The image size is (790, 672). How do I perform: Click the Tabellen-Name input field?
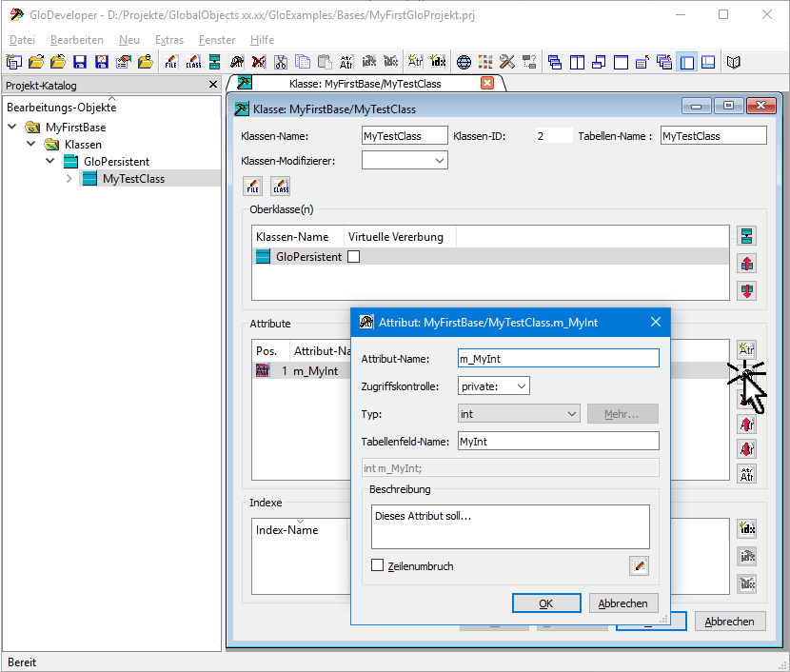[x=714, y=135]
